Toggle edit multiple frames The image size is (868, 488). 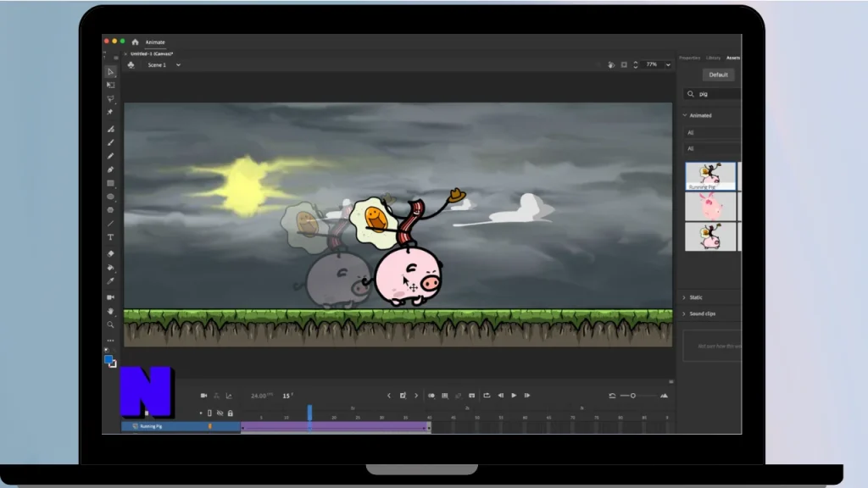[444, 396]
